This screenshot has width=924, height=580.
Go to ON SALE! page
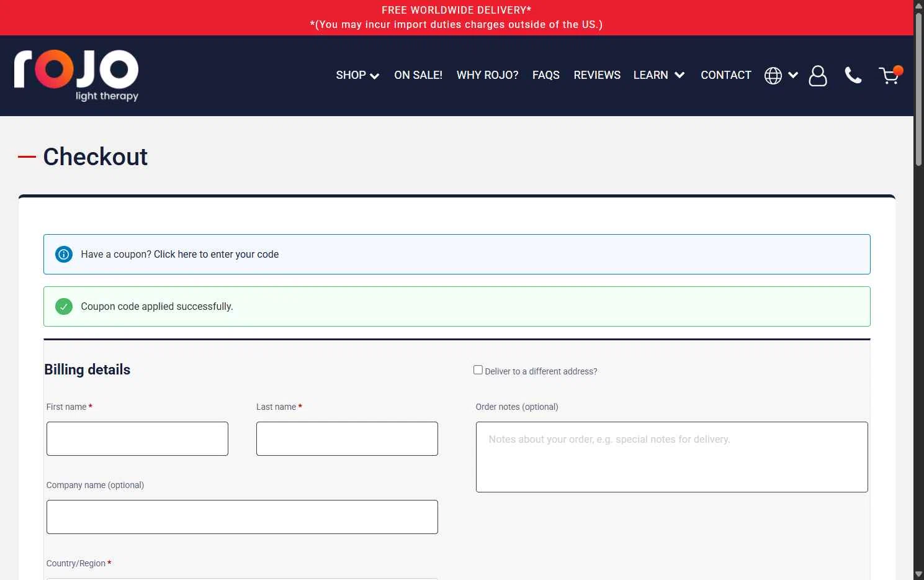click(418, 75)
